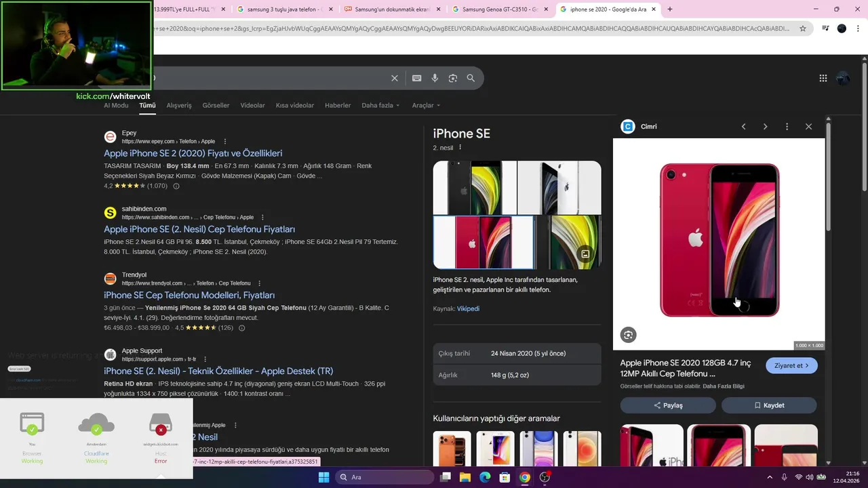The width and height of the screenshot is (868, 488).
Task: Click the Paylaş share button
Action: (668, 405)
